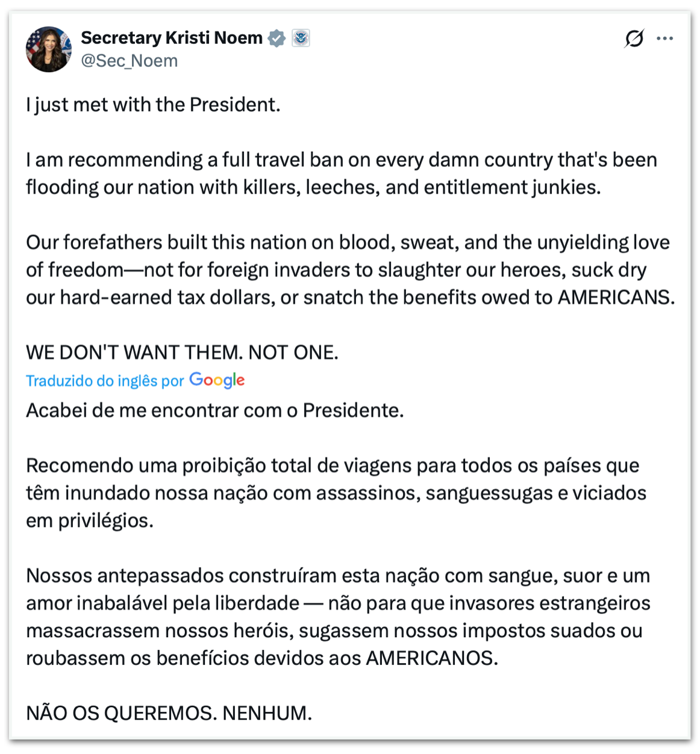The width and height of the screenshot is (700, 754).
Task: Click the 'WE DON'T WANT THEM. NOT ONE.' line
Action: (x=182, y=352)
